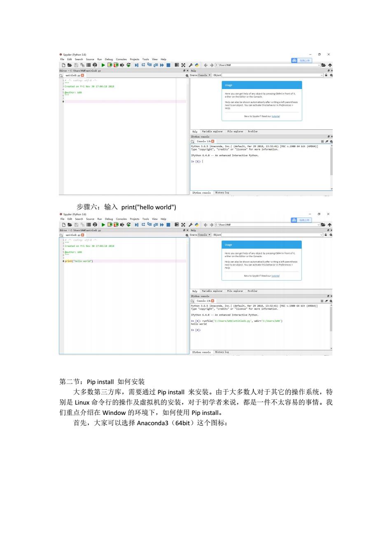Close untitled1.py tab in top Spyder editor
This screenshot has height=555, width=392.
82,75
